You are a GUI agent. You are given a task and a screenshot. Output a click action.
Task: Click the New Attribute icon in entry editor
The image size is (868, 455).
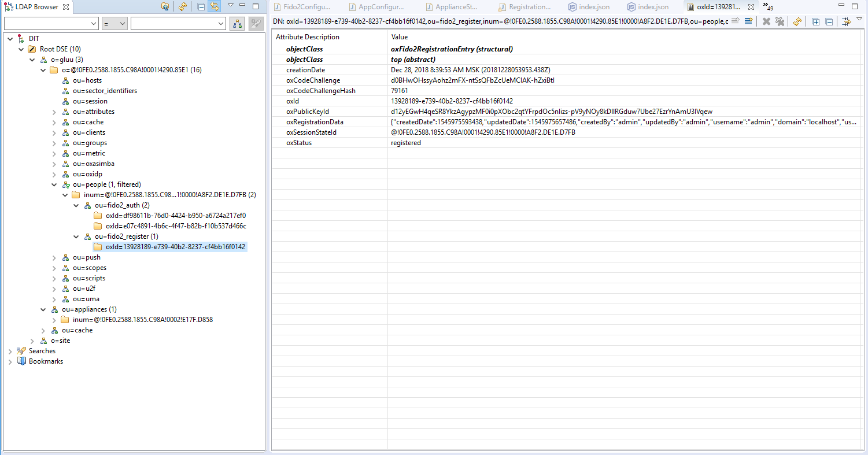(748, 21)
